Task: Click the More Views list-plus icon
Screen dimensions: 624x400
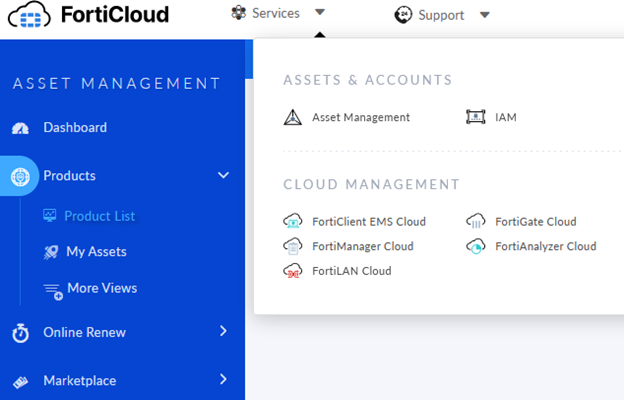Action: (x=53, y=291)
